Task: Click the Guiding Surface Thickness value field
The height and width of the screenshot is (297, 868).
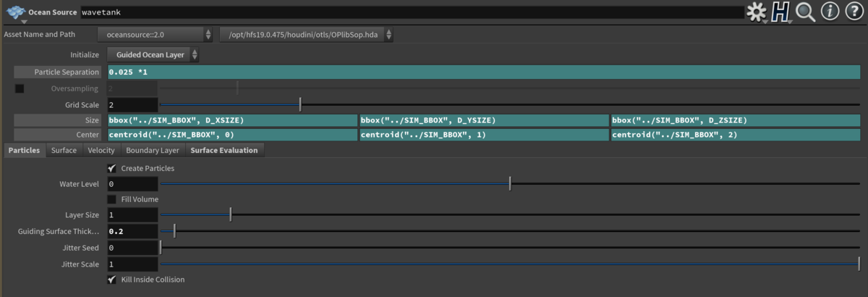Action: tap(132, 232)
